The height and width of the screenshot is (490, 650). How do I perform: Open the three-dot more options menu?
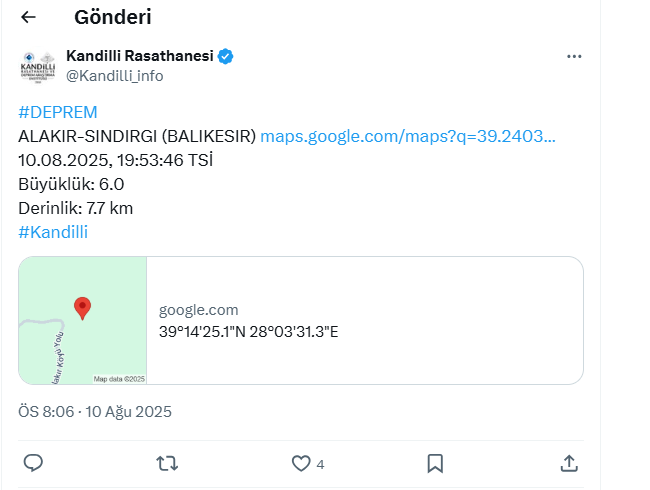click(x=574, y=56)
